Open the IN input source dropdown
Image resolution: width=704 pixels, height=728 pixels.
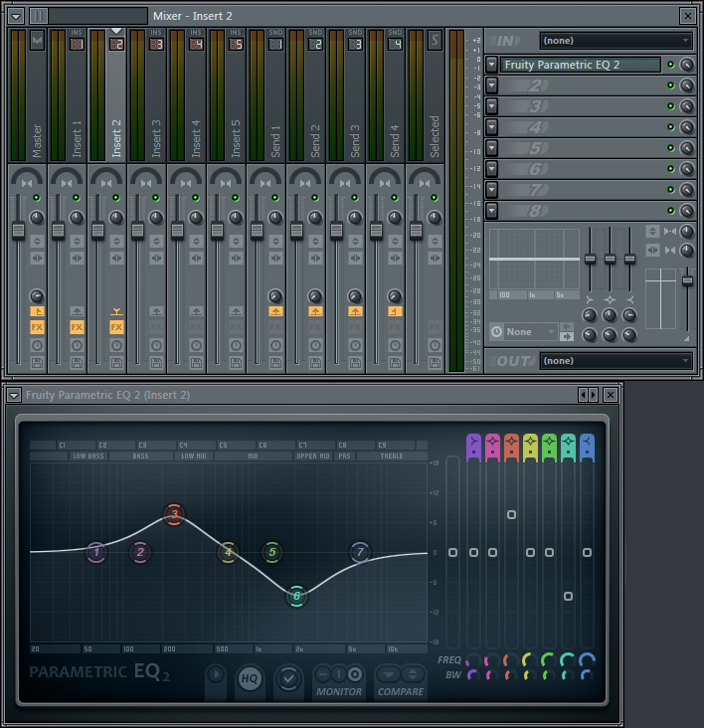click(x=616, y=41)
